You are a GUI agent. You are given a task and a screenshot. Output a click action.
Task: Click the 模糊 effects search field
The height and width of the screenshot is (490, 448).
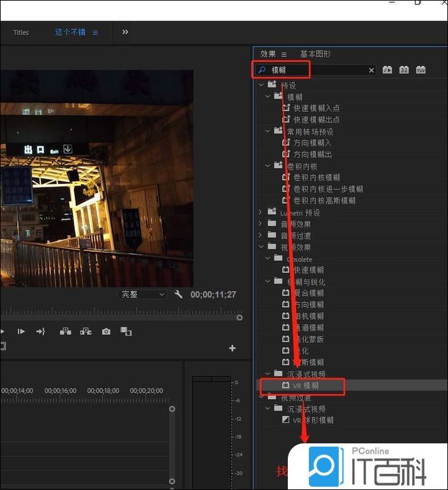tap(319, 70)
